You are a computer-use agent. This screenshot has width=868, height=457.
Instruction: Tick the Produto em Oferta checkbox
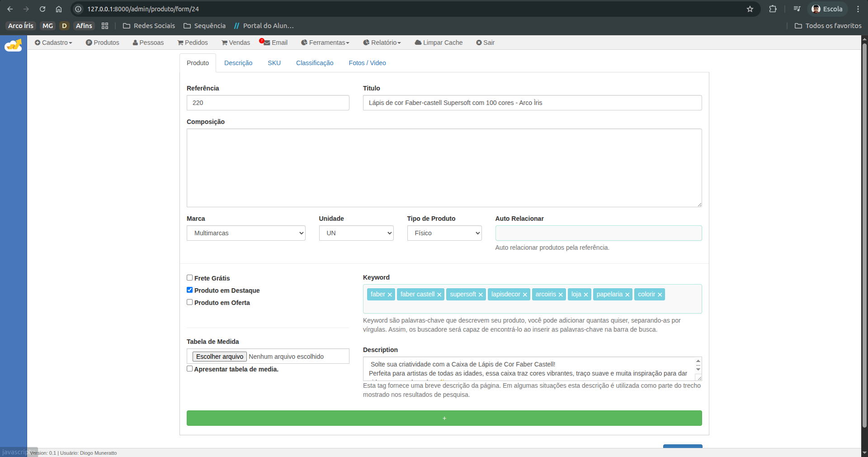pos(190,302)
